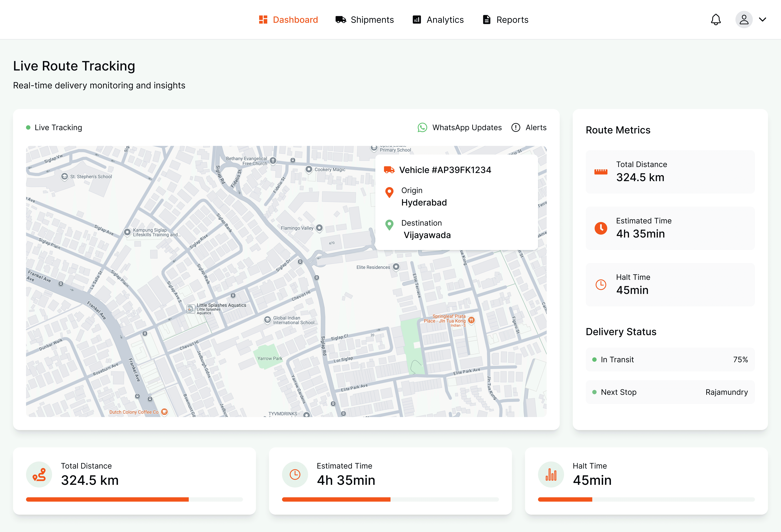781x532 pixels.
Task: Select the In Transit status row
Action: [670, 360]
